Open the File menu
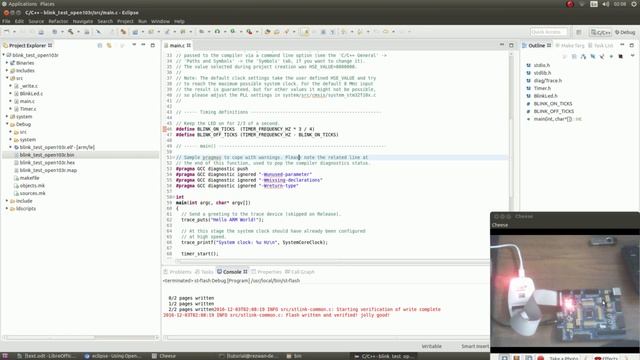Image resolution: width=640 pixels, height=360 pixels. 6,21
